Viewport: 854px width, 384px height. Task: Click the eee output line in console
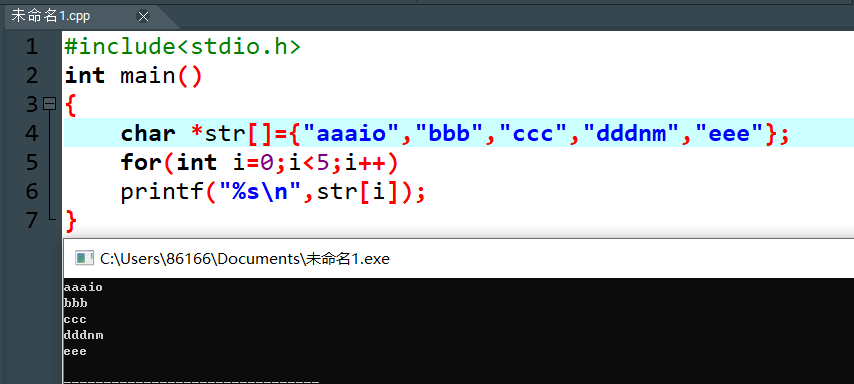point(75,351)
